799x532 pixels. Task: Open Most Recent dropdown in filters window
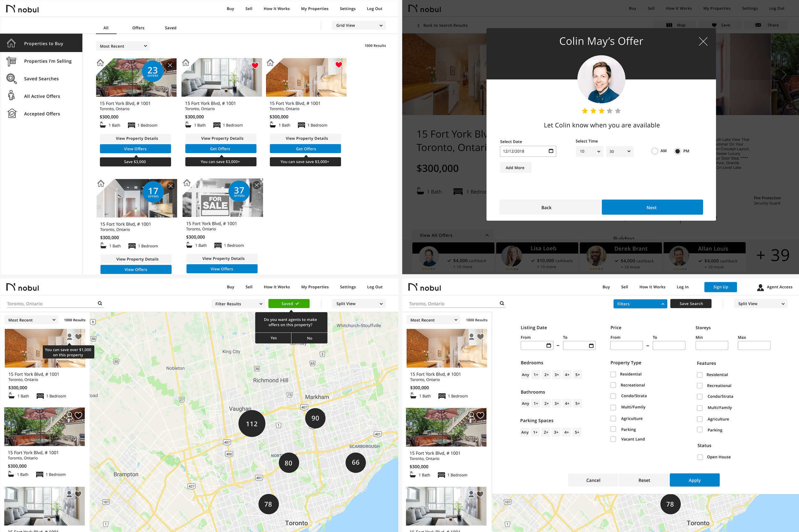[433, 320]
